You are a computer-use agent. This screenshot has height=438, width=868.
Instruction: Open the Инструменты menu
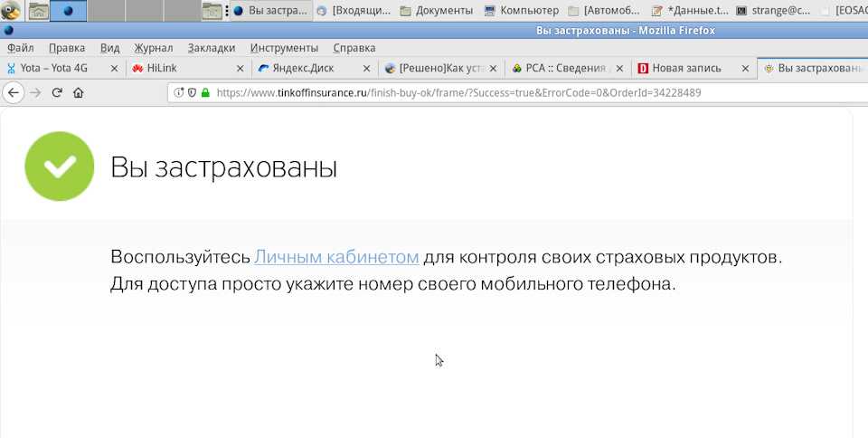pyautogui.click(x=284, y=48)
